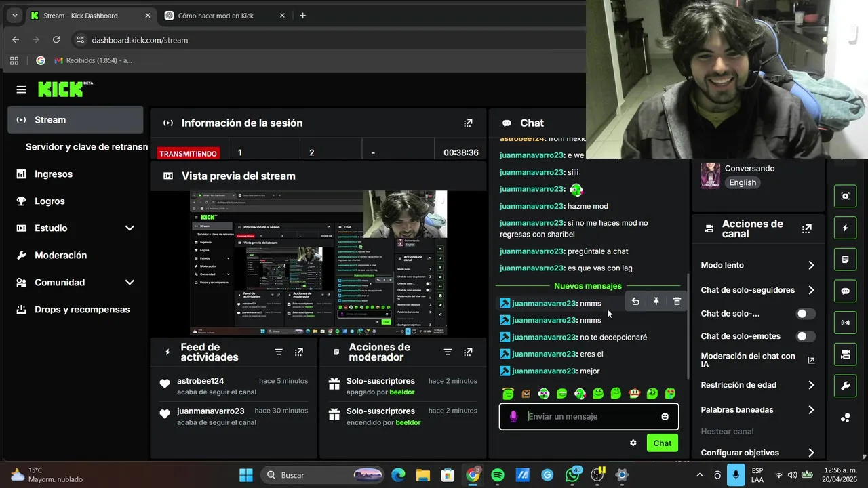Open chat settings gear icon
868x488 pixels.
point(633,443)
